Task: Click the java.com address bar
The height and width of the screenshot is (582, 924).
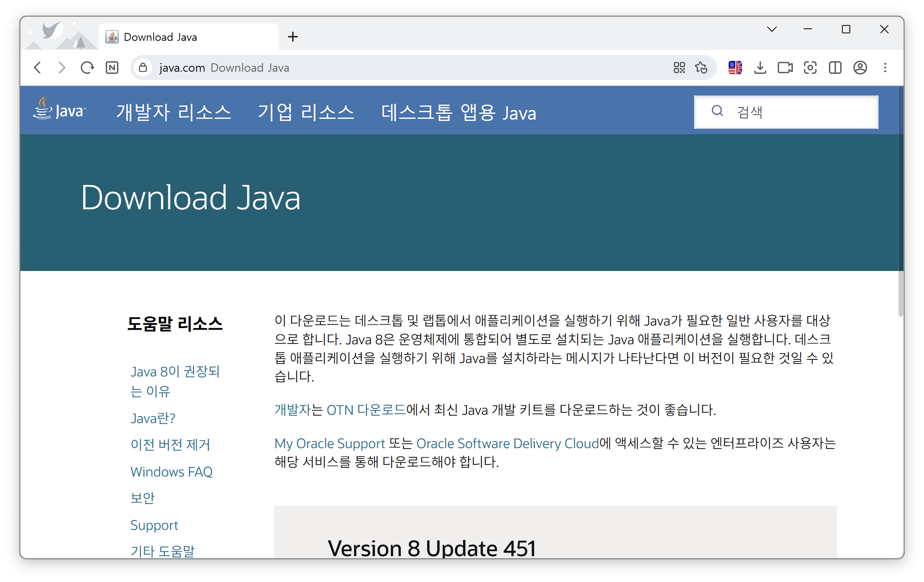Action: click(423, 68)
